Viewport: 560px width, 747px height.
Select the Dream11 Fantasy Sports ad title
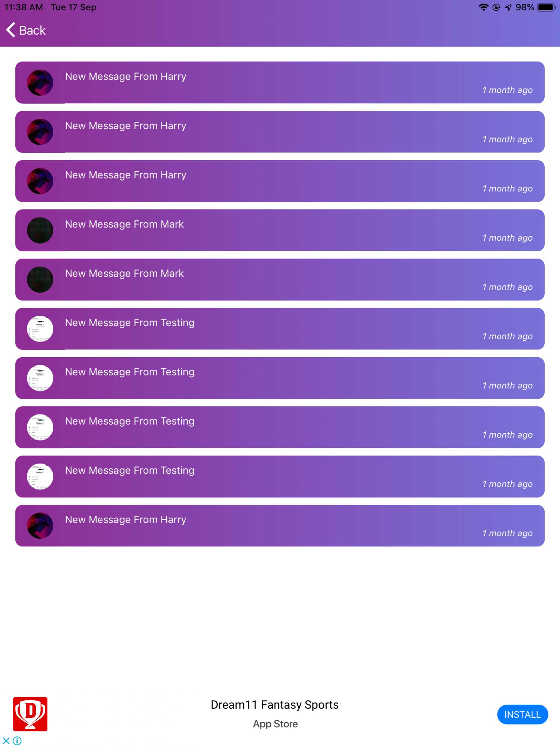275,704
